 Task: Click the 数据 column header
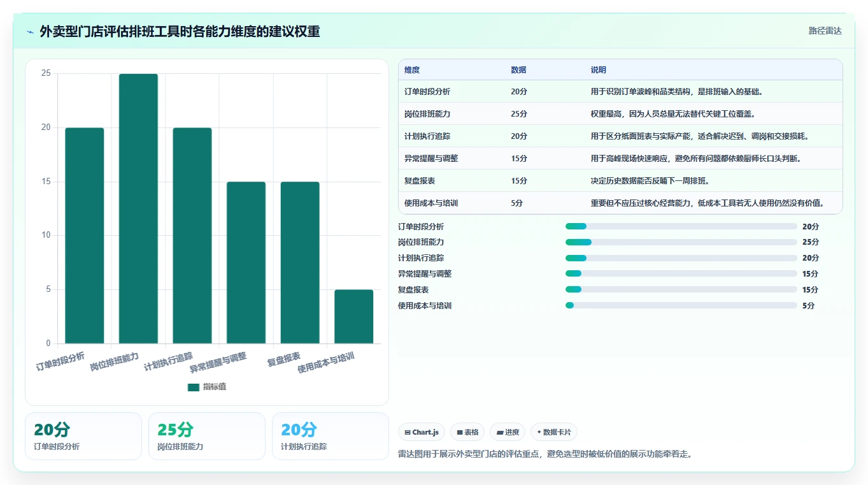click(x=518, y=70)
